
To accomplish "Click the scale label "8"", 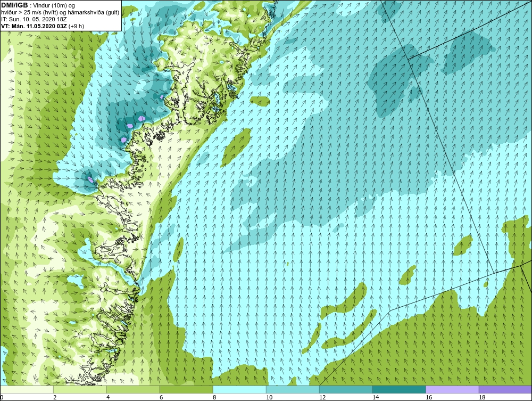I will [214, 397].
